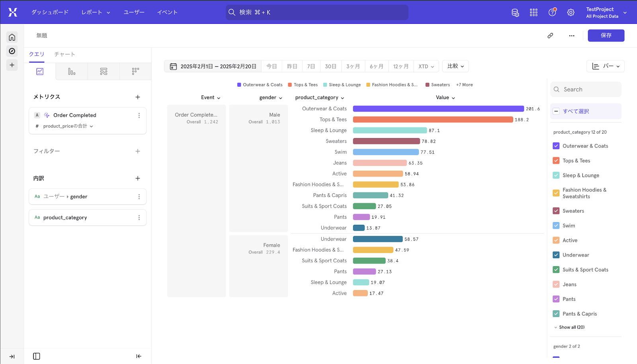Uncheck the Outerwear & Coats checkbox
Screen dimensions: 637x364
pyautogui.click(x=556, y=146)
